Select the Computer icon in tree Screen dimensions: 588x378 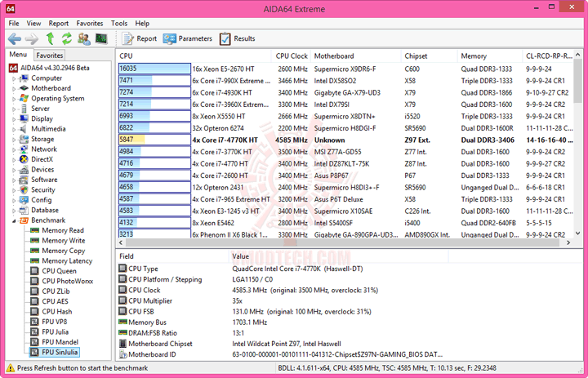pos(24,78)
